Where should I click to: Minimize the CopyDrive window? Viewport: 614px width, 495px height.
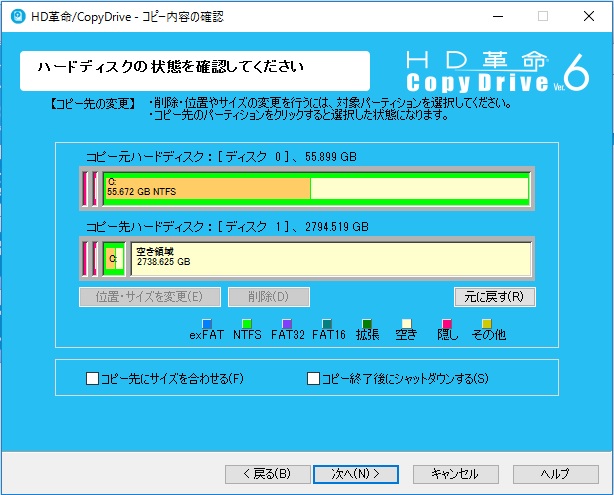[498, 16]
